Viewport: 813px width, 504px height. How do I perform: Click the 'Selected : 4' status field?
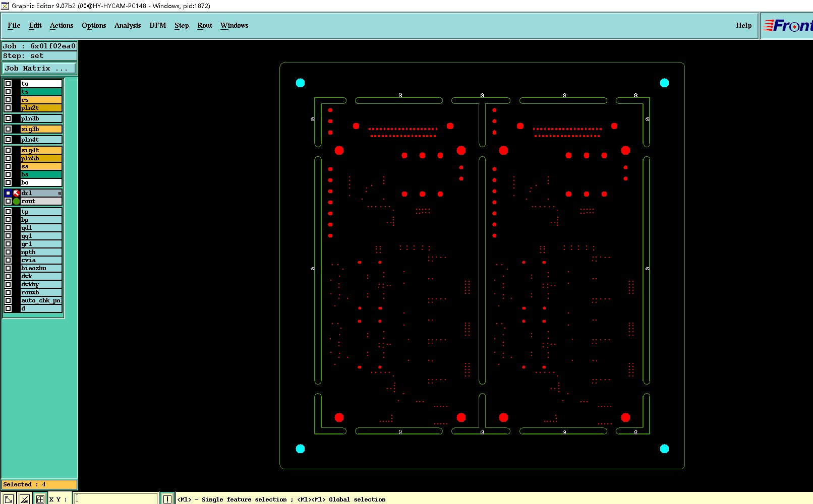pyautogui.click(x=39, y=484)
